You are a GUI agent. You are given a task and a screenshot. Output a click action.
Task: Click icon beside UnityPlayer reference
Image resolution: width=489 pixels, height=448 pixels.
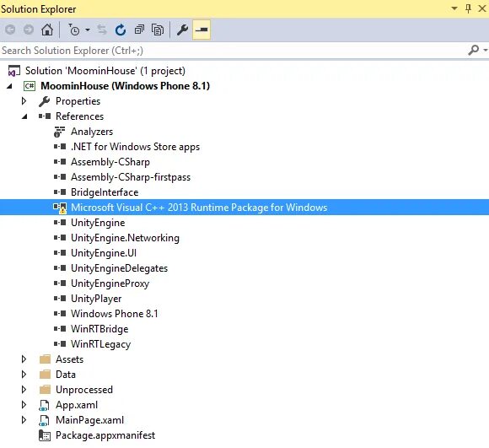coord(60,299)
